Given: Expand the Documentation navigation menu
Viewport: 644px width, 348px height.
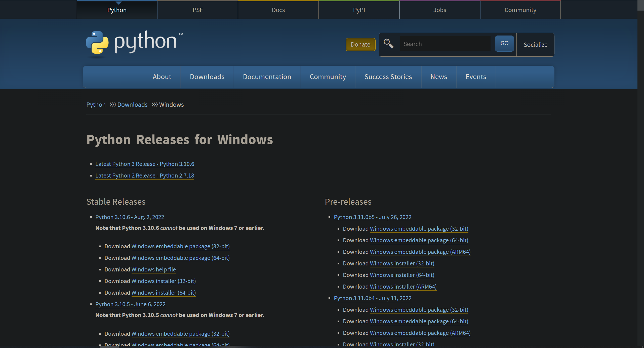Looking at the screenshot, I should tap(267, 77).
